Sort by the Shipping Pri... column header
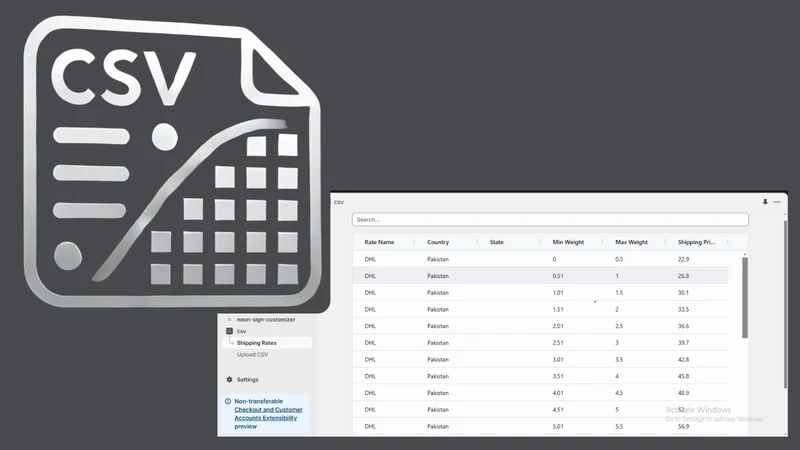The image size is (800, 450). 696,242
